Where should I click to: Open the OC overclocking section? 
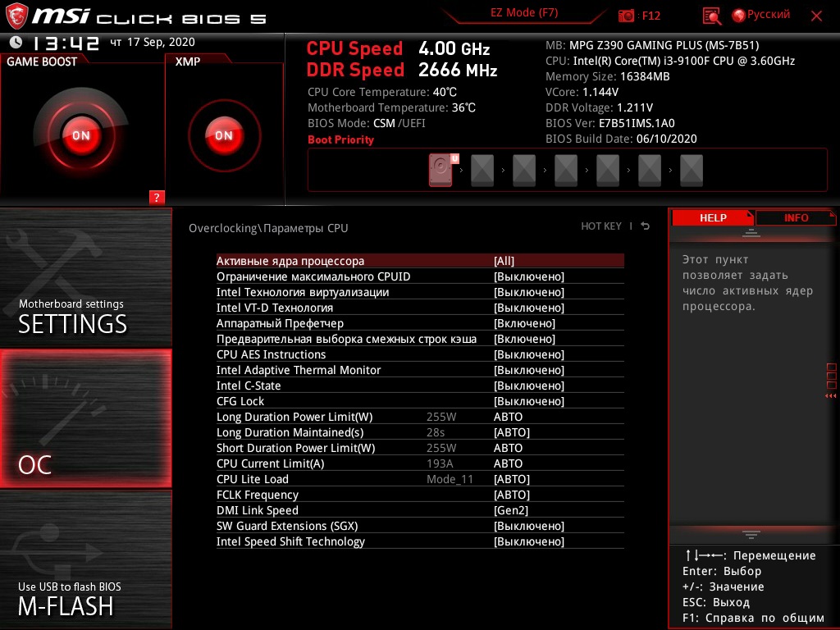pos(85,418)
